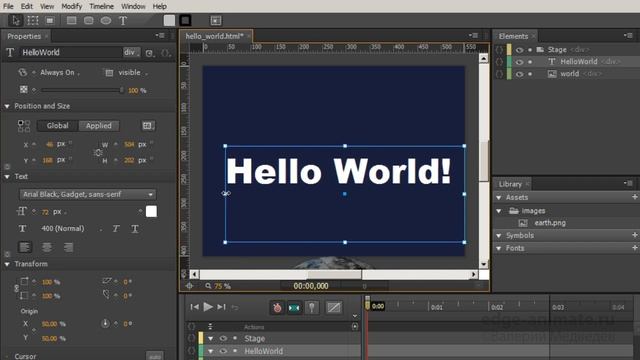
Task: Open the visible overflow dropdown
Action: point(132,73)
